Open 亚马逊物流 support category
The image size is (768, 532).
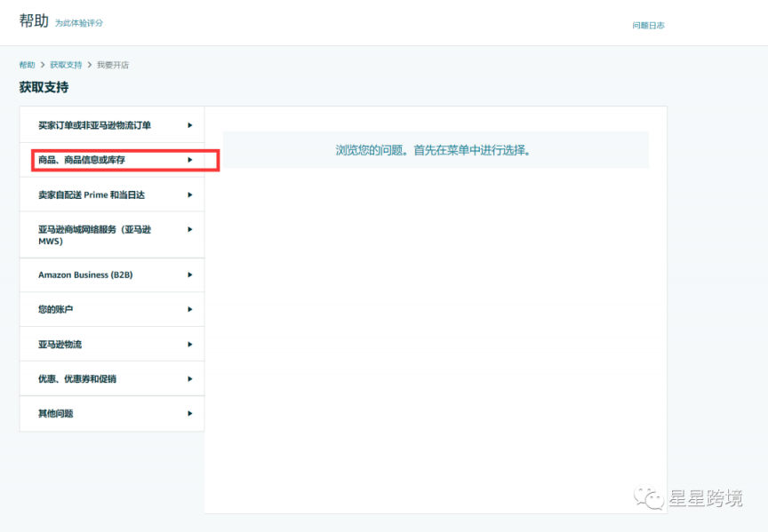tap(112, 345)
